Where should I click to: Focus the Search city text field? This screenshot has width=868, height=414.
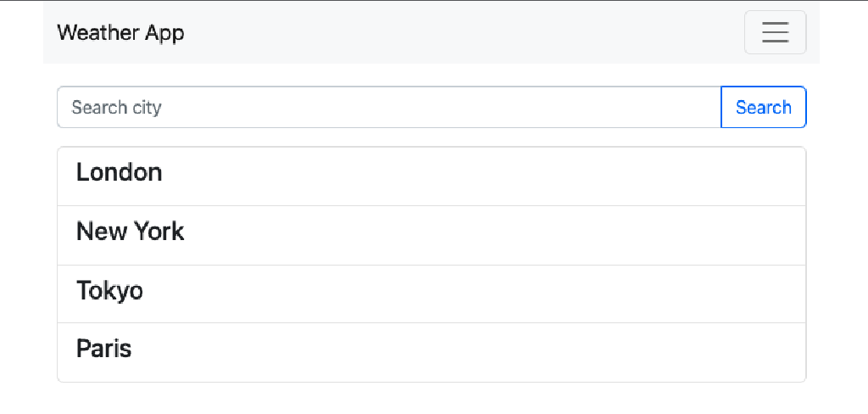point(389,107)
